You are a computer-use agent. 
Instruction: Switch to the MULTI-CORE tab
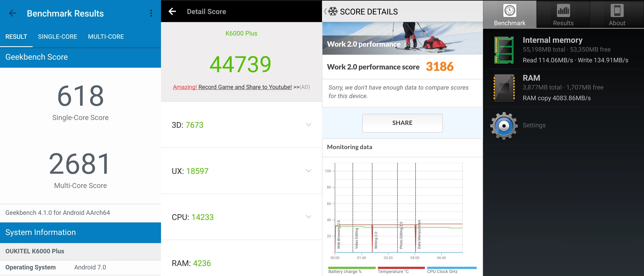coord(106,37)
